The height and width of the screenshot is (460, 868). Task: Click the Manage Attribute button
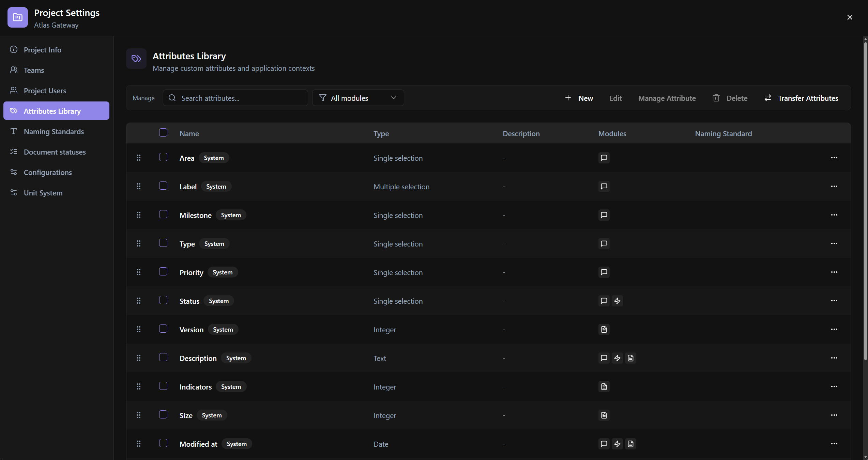[667, 98]
